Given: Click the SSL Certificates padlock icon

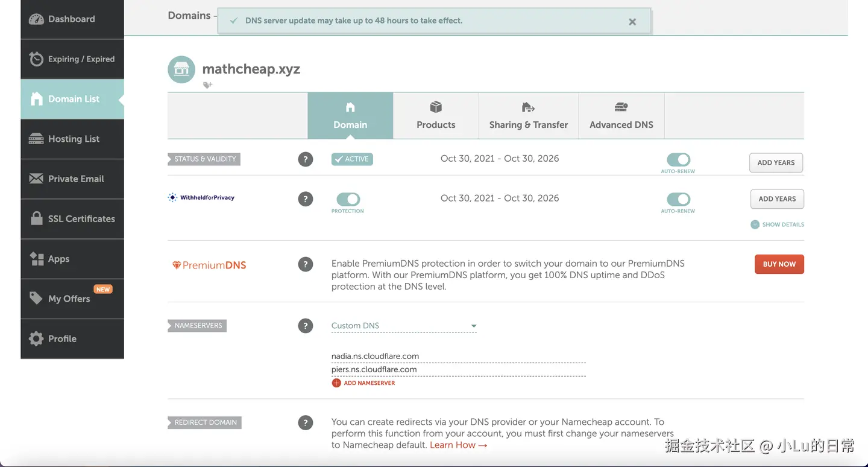Looking at the screenshot, I should click(x=36, y=218).
